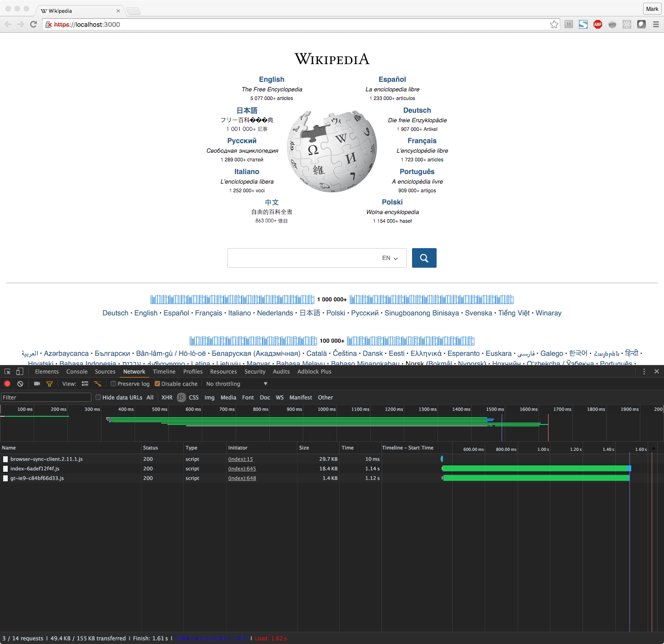664x644 pixels.
Task: Select the browser-sync-client.2.11.1.js request
Action: [x=46, y=459]
